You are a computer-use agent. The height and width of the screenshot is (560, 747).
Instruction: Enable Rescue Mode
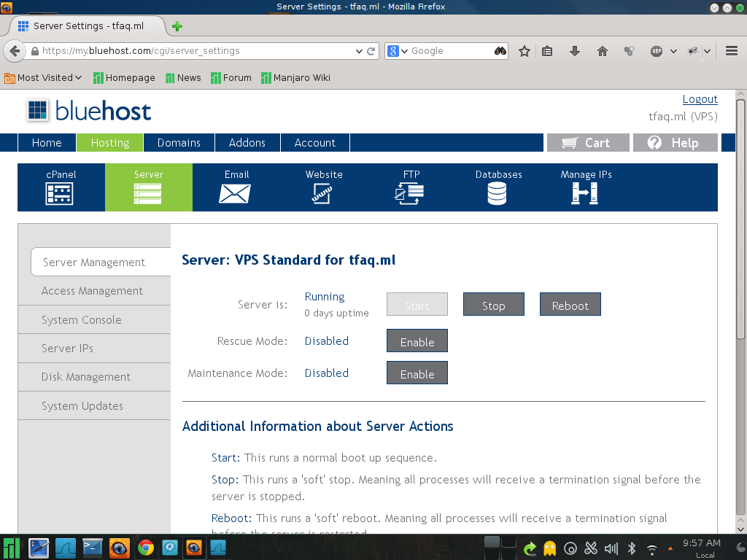[x=417, y=341]
